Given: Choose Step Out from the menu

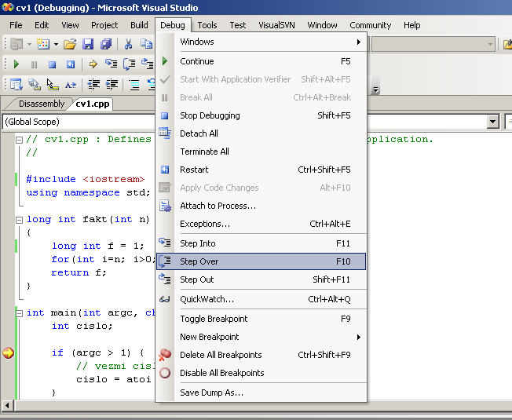Looking at the screenshot, I should click(x=261, y=279).
